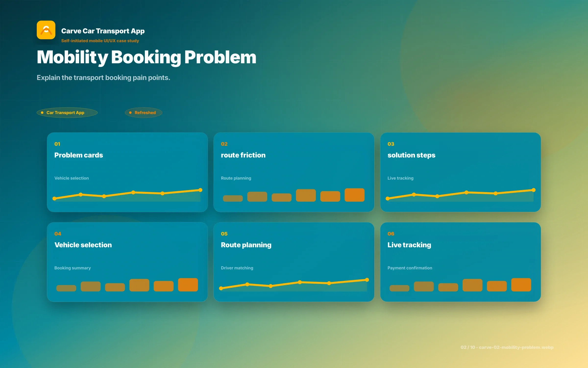Click the 02 / 10 slide file footer text
Viewport: 588px width, 368px height.
click(507, 347)
